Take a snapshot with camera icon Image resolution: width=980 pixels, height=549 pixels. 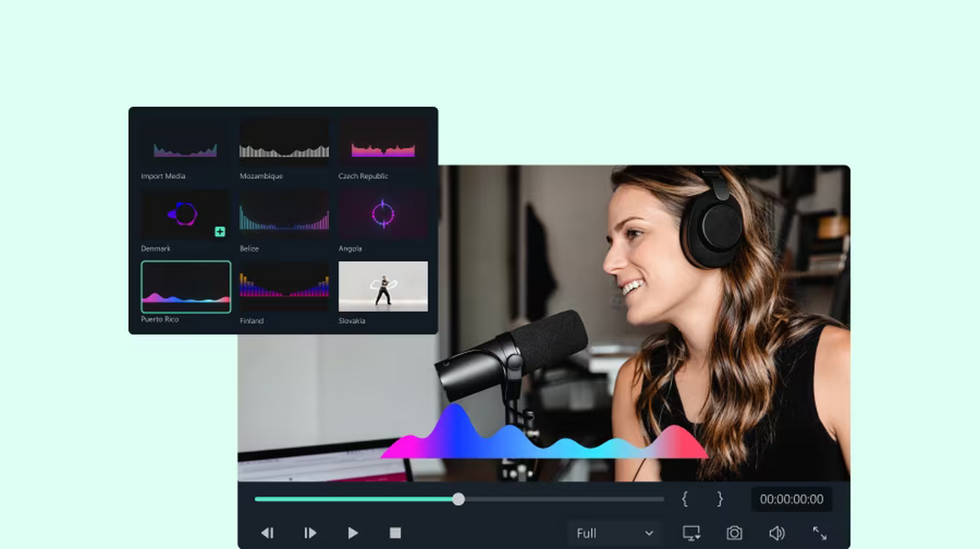tap(734, 533)
